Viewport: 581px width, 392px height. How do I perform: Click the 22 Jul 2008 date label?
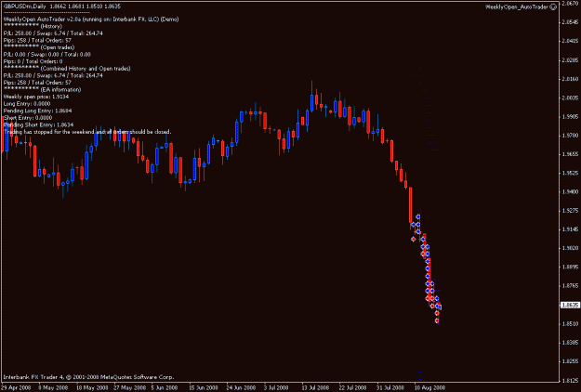click(x=353, y=388)
